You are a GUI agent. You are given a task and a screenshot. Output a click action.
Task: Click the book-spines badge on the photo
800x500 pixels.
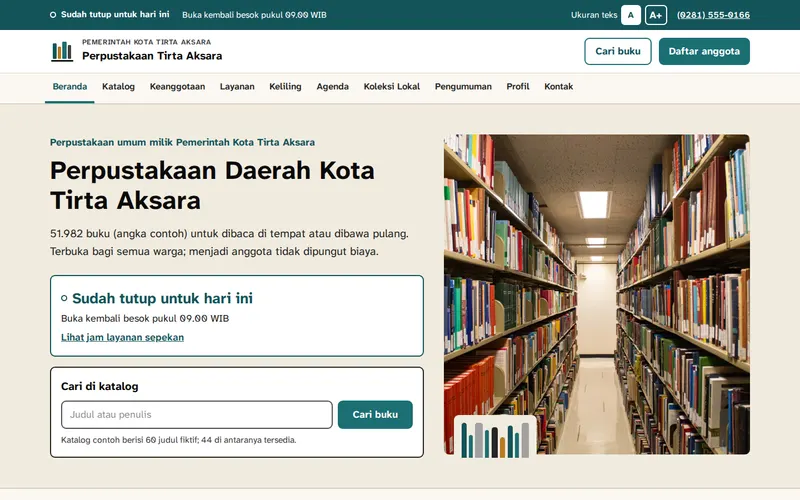[495, 437]
